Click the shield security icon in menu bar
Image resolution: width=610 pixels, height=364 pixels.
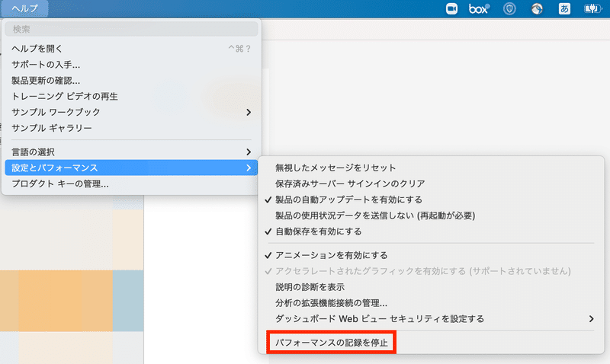[x=509, y=8]
